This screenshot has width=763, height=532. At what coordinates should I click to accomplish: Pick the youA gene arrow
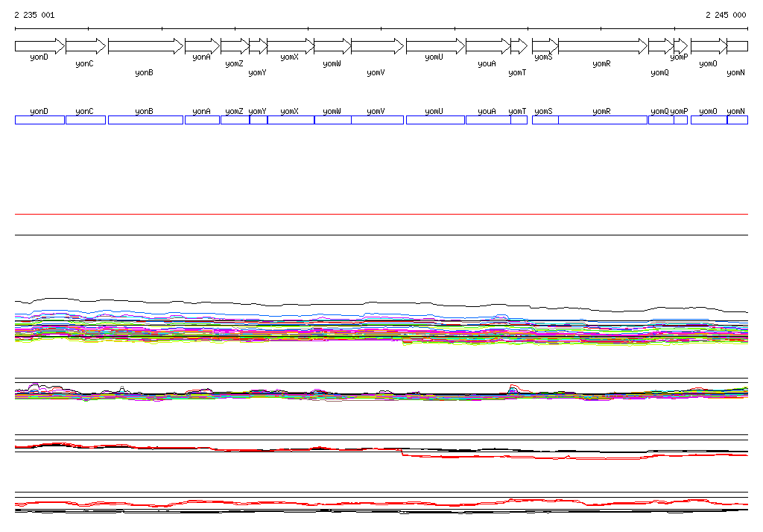tap(488, 46)
